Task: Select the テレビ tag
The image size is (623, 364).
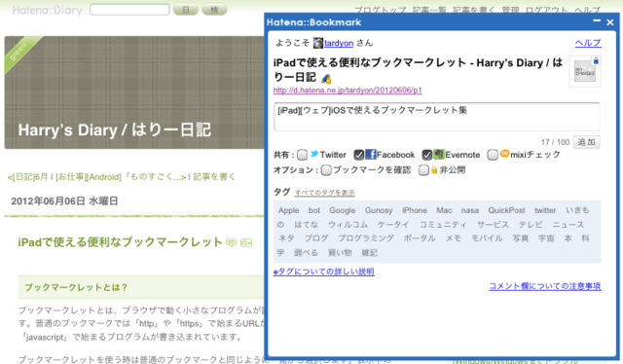Action: click(531, 225)
